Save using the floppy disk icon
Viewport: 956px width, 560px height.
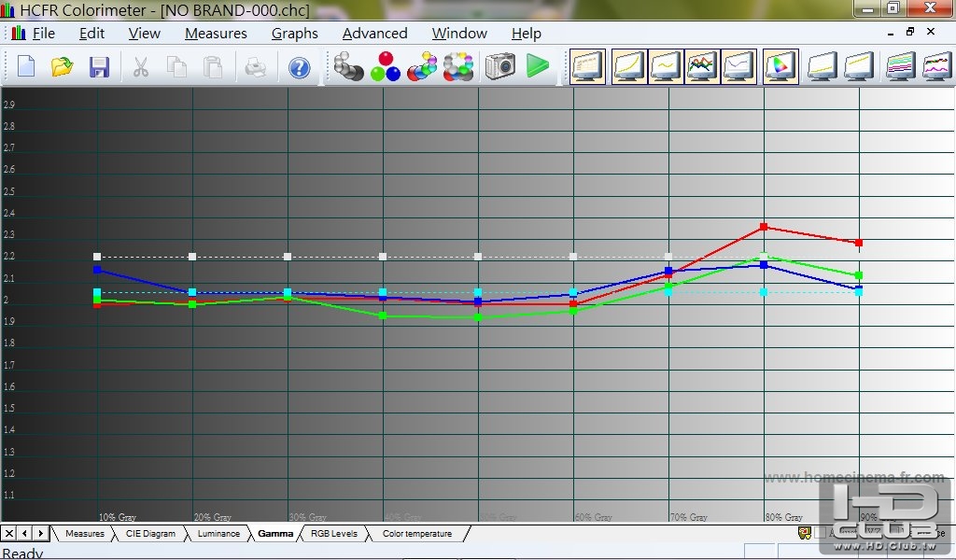point(99,66)
